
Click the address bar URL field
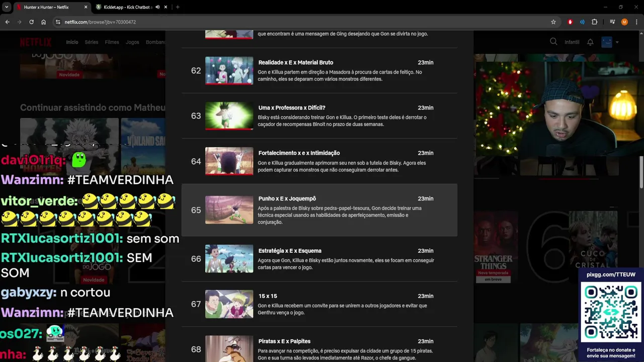tap(302, 22)
